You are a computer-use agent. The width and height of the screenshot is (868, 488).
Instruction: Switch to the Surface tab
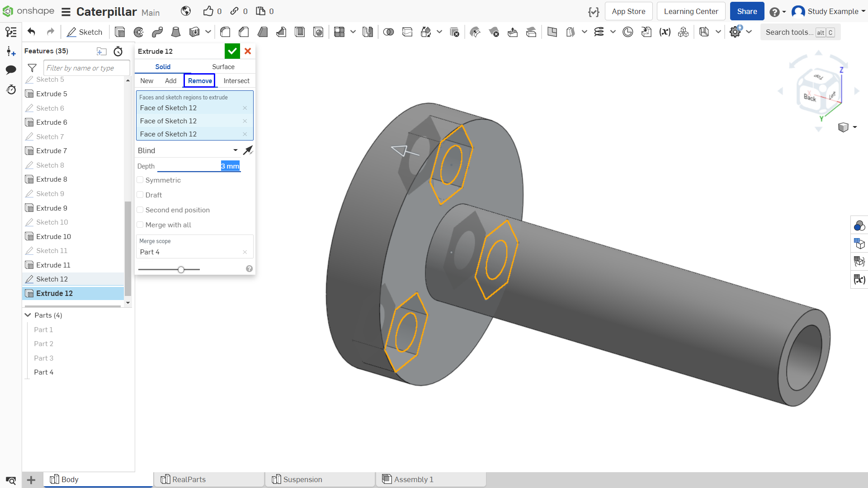click(x=223, y=67)
